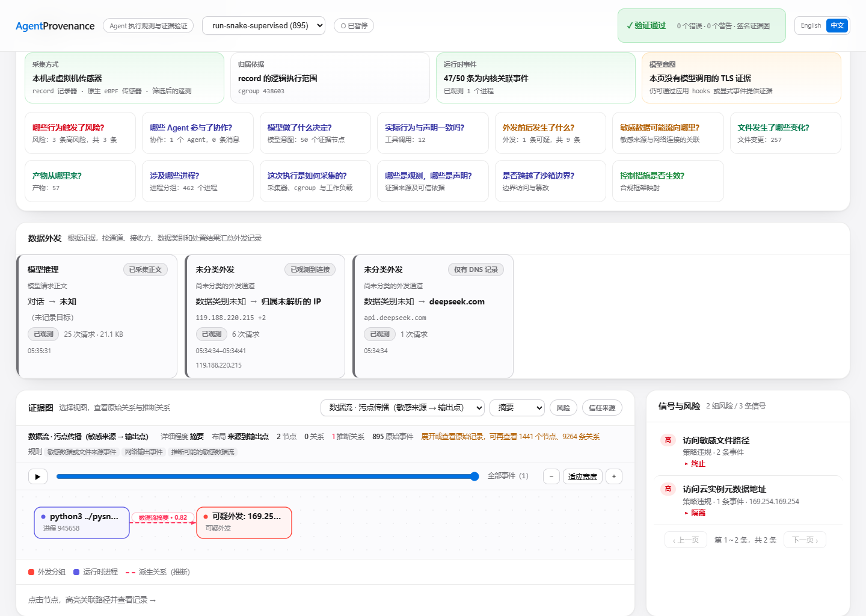Open the 哪些 Agent 参与了协作? card
This screenshot has height=616, width=866.
click(198, 133)
